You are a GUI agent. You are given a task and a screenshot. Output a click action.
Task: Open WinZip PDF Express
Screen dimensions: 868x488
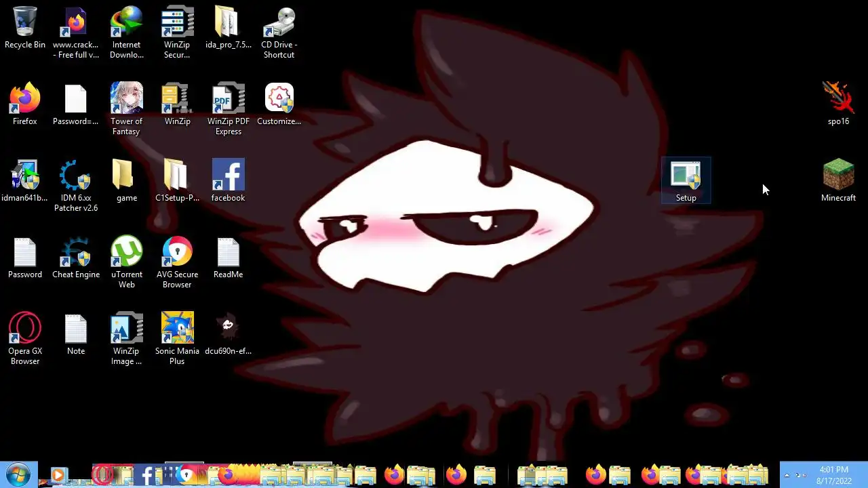[x=228, y=109]
